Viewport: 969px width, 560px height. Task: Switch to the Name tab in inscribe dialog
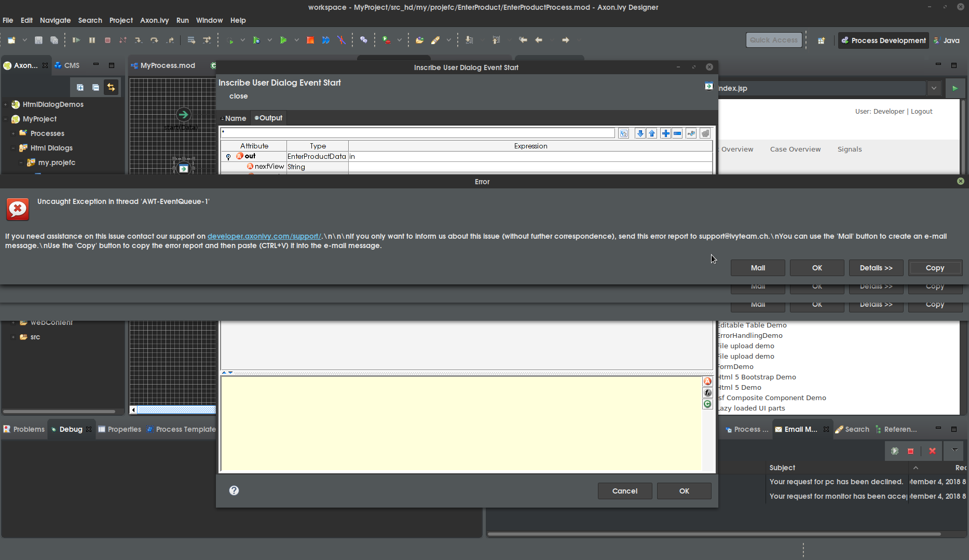pos(233,118)
